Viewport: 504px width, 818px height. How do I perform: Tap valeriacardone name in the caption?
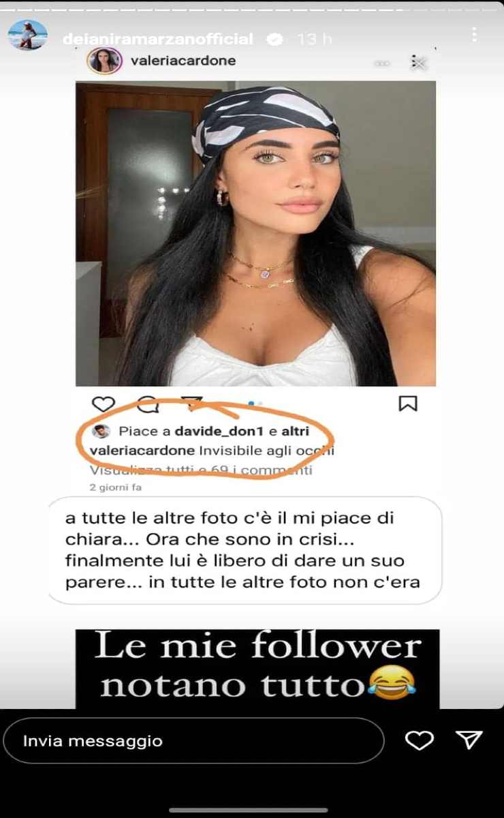[x=142, y=451]
